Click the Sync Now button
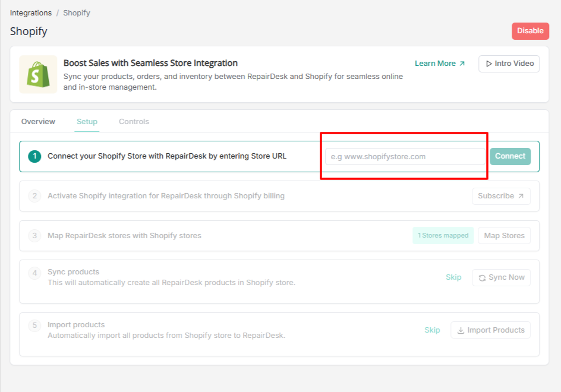The height and width of the screenshot is (392, 561). 501,277
